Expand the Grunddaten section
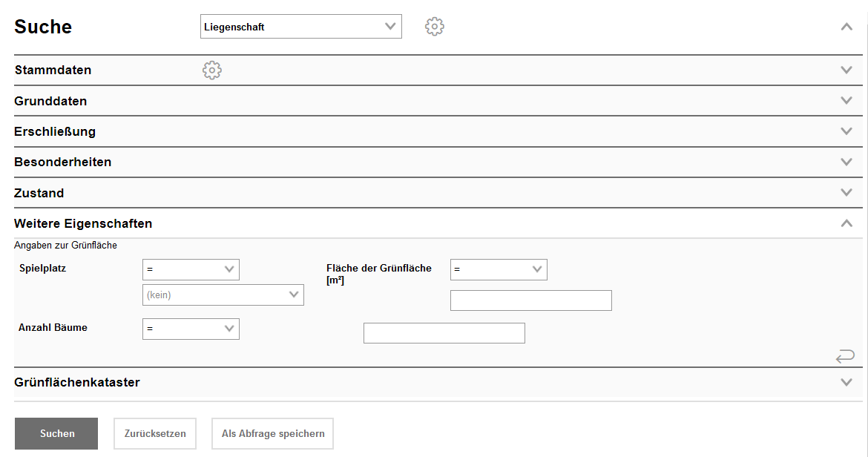This screenshot has height=457, width=868. tap(846, 101)
